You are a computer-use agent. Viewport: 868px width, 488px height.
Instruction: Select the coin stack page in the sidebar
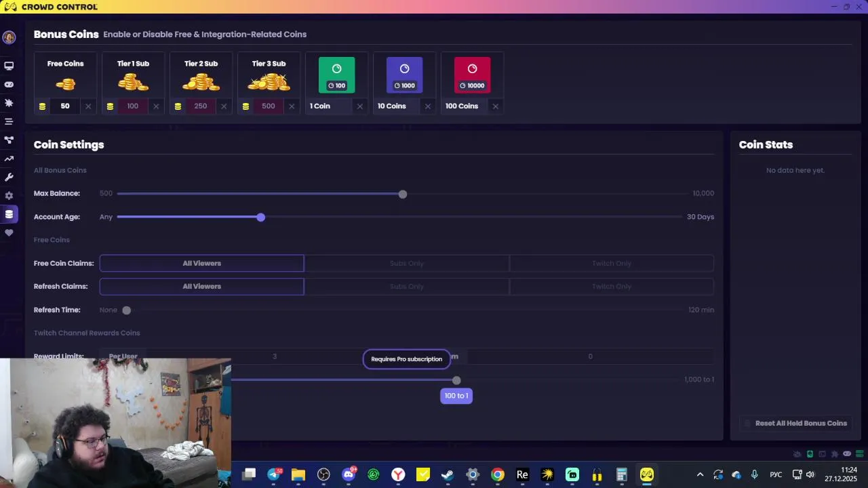click(9, 214)
